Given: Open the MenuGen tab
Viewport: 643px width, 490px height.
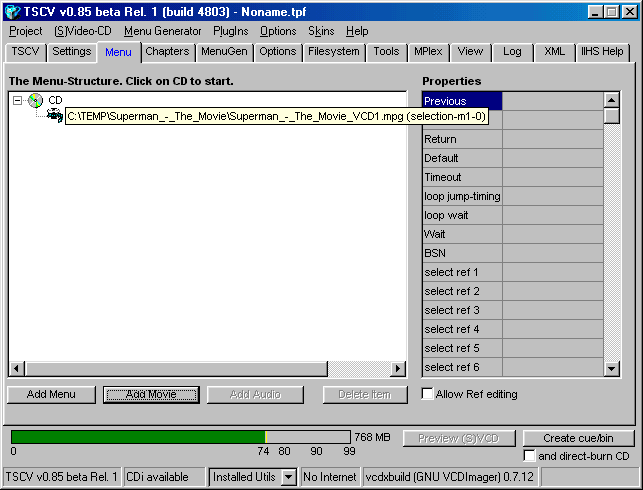Looking at the screenshot, I should point(225,52).
